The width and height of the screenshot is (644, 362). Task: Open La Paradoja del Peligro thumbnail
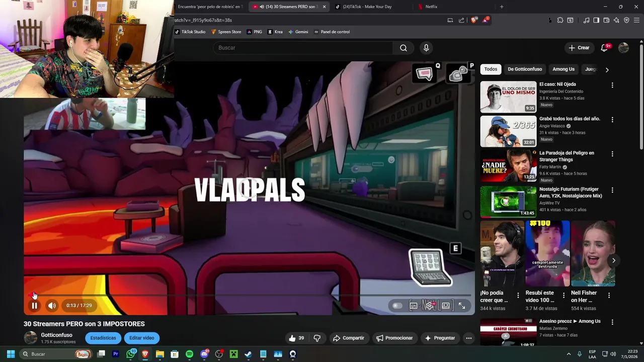(x=508, y=165)
